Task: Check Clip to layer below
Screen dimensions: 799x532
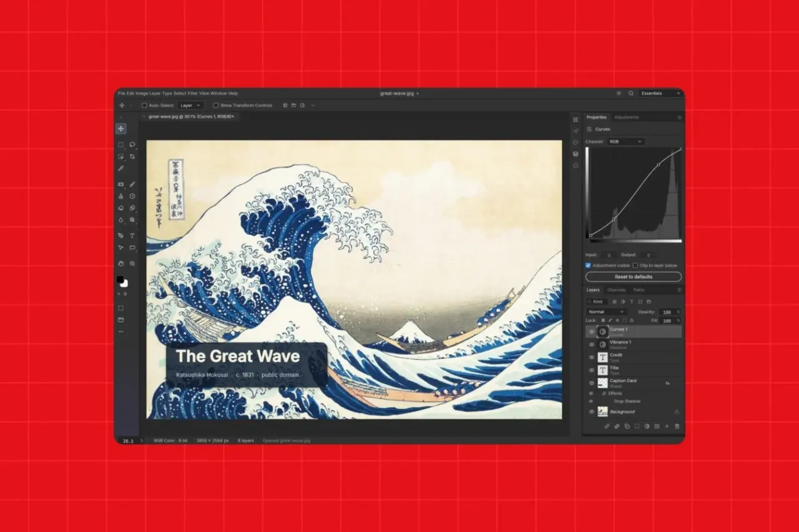Action: (x=635, y=265)
